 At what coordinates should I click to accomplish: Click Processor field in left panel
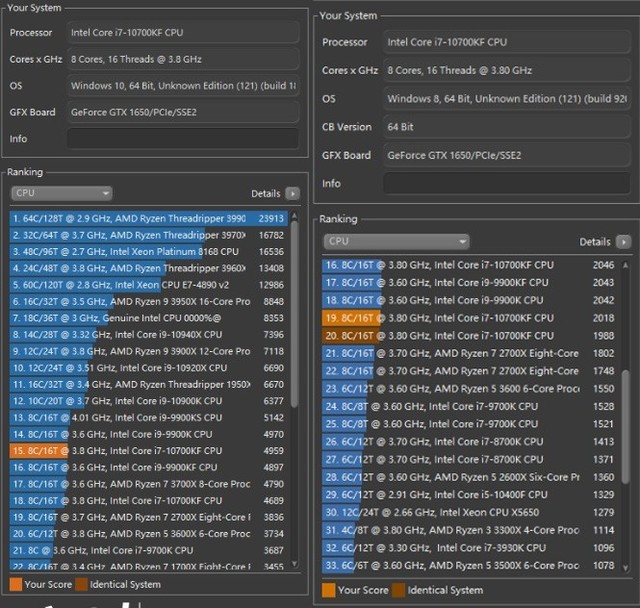pyautogui.click(x=183, y=33)
